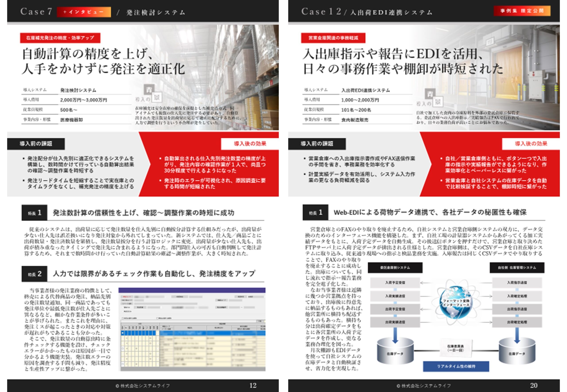Click the red 営業倉庫関連の事務軽減 tag

[x=333, y=38]
